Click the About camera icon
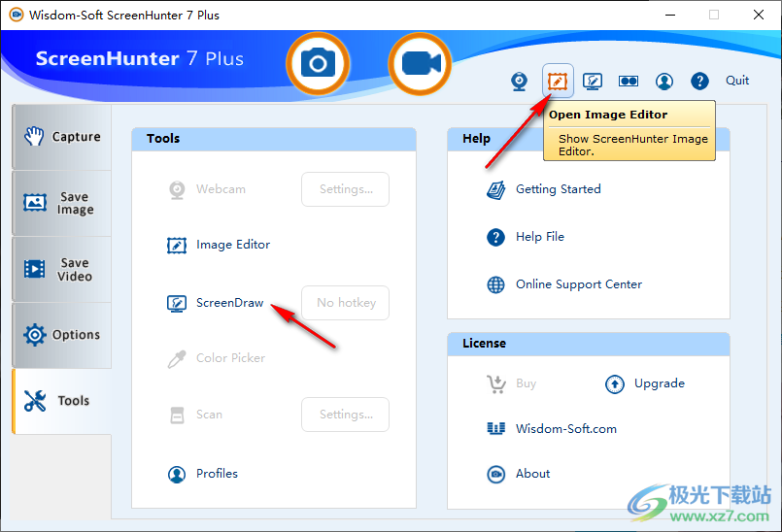 coord(495,474)
